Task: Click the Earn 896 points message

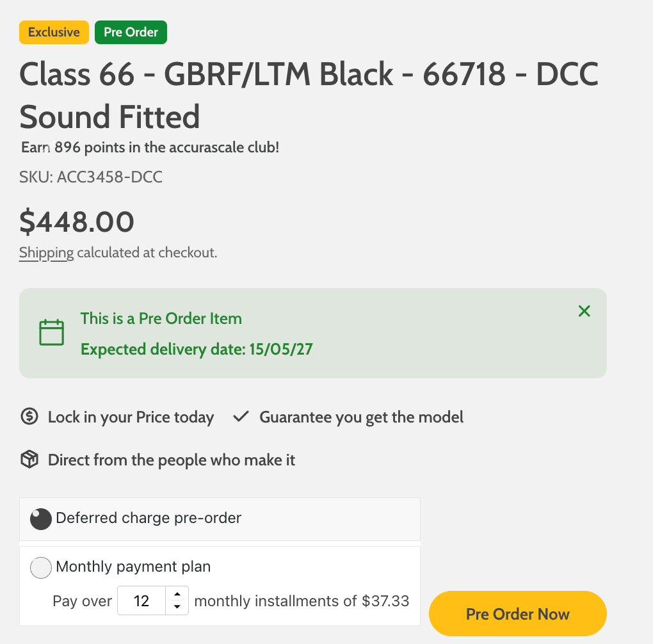Action: [150, 148]
